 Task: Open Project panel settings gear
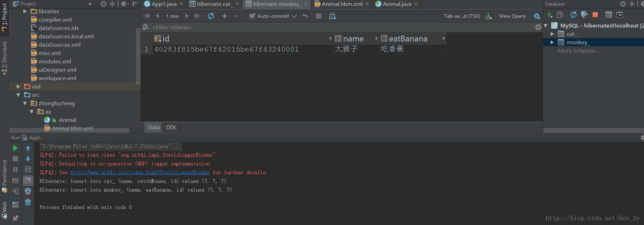coord(125,4)
